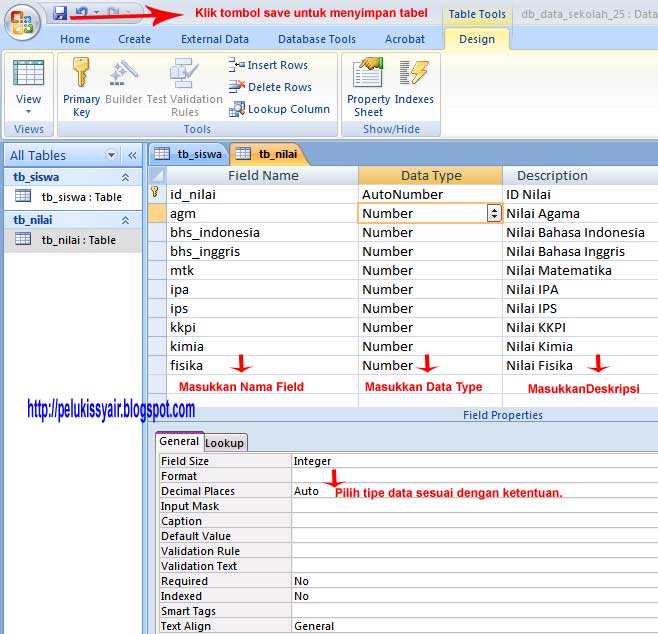Click Delete Rows in Tools group
Screen dimensions: 658x634
[270, 87]
